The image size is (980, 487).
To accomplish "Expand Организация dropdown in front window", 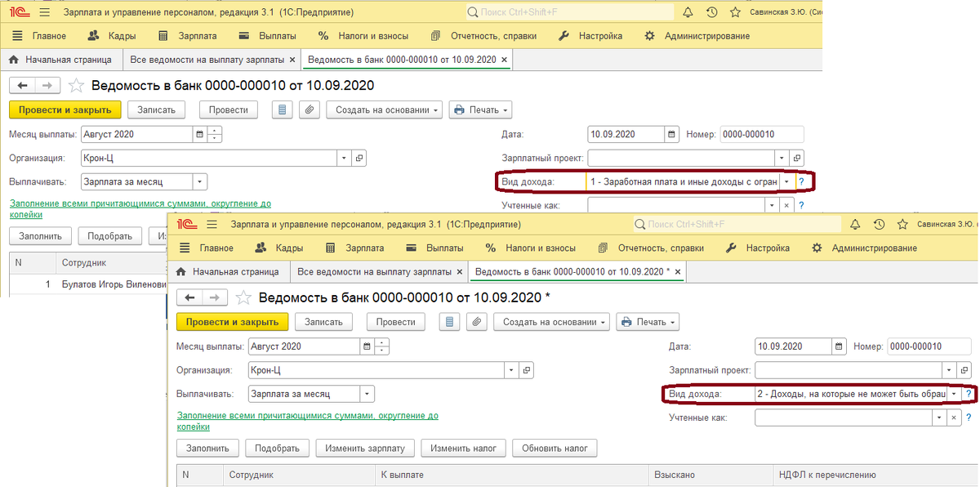I will tap(511, 370).
